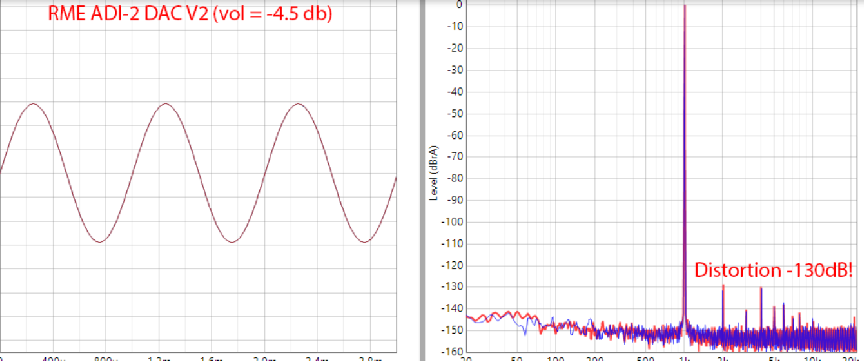
Task: Click the -120 level axis label
Action: (452, 266)
